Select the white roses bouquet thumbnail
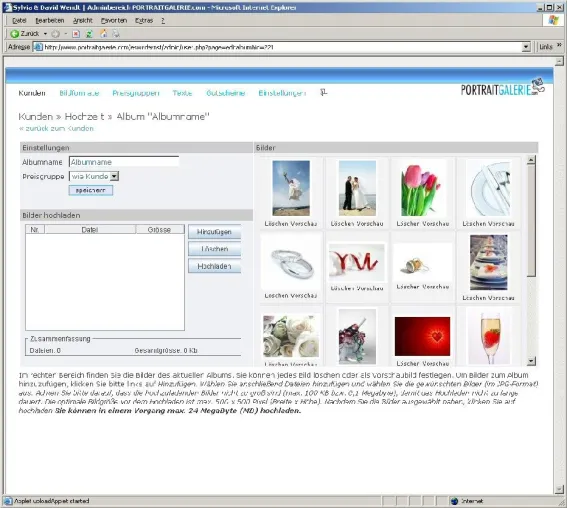This screenshot has width=567, height=508. [x=291, y=336]
